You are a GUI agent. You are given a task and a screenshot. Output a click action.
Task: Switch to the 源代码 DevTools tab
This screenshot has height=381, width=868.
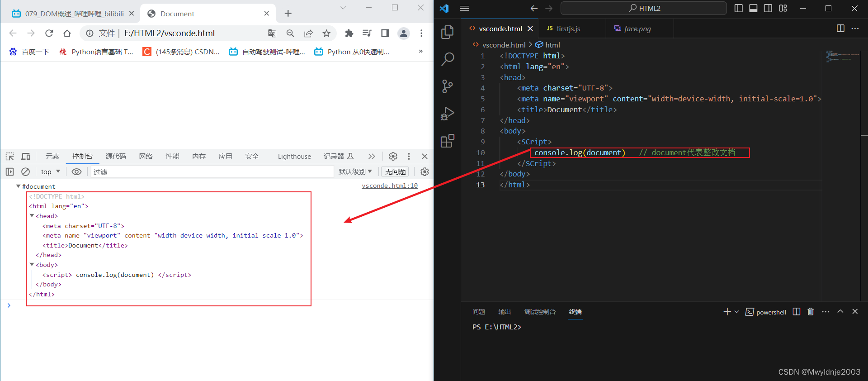[x=116, y=156]
